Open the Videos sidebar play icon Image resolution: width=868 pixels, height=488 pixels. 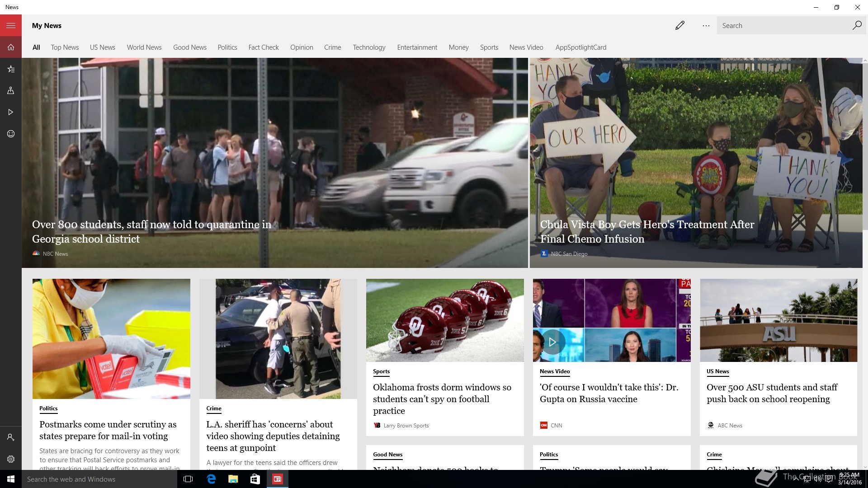[x=11, y=112]
